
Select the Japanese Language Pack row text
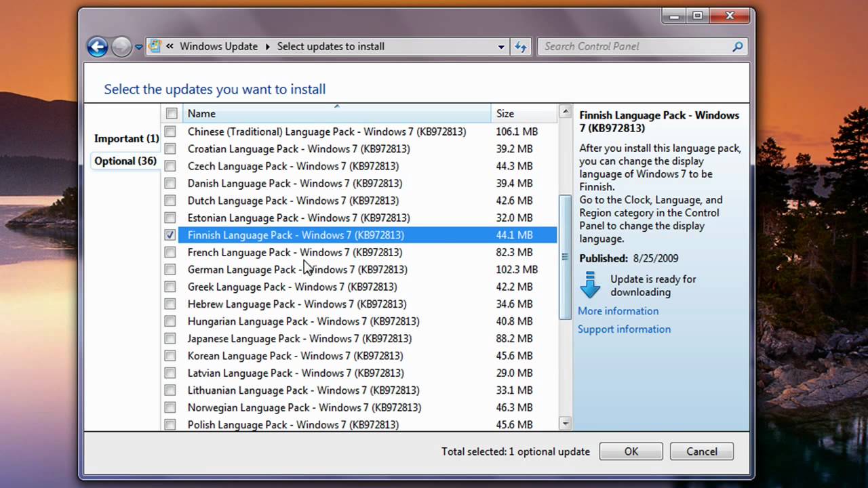click(x=300, y=338)
